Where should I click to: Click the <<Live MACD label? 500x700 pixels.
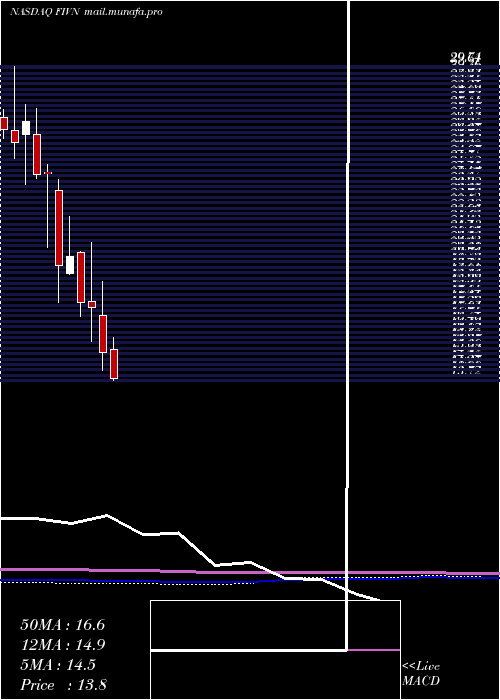(x=421, y=674)
